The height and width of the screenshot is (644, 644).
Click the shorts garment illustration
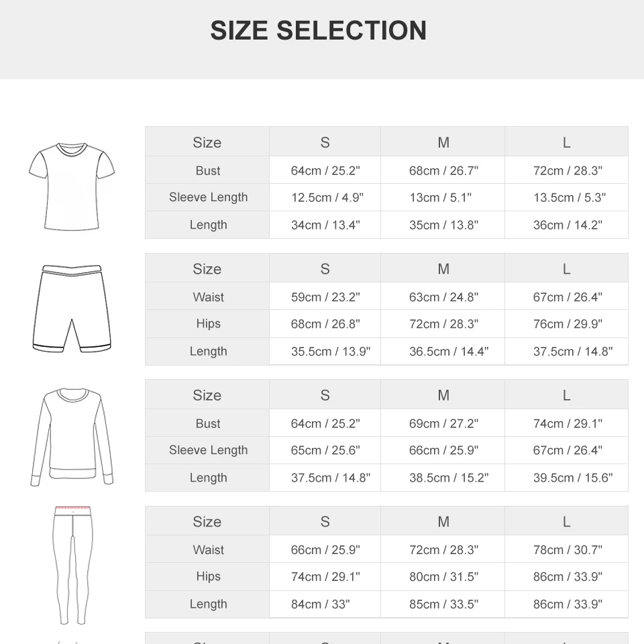(x=72, y=309)
